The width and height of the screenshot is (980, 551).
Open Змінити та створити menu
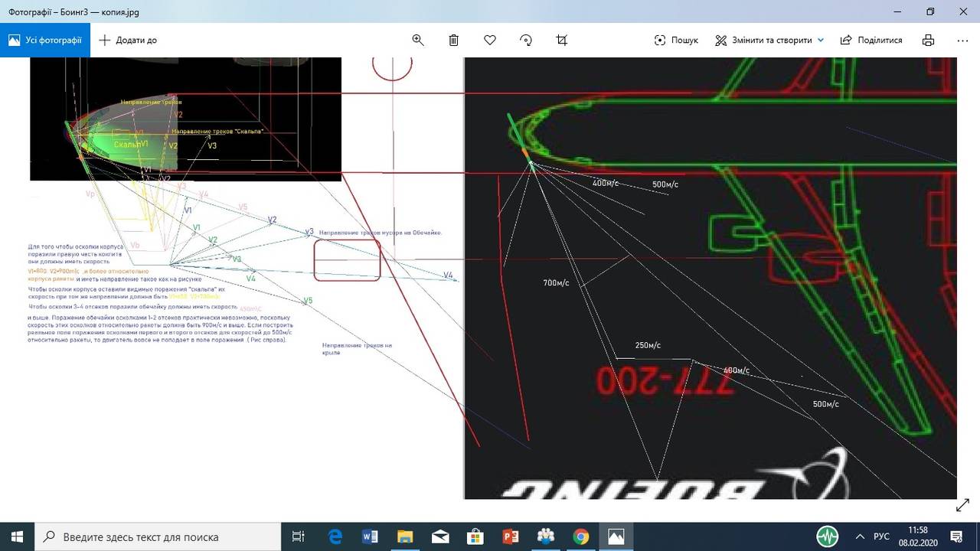click(769, 40)
